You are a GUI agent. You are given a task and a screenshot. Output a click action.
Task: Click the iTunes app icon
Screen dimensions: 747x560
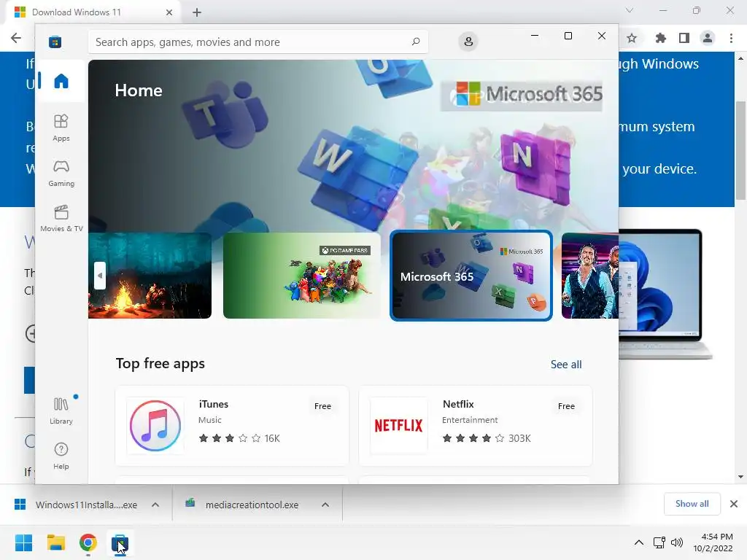coord(155,426)
